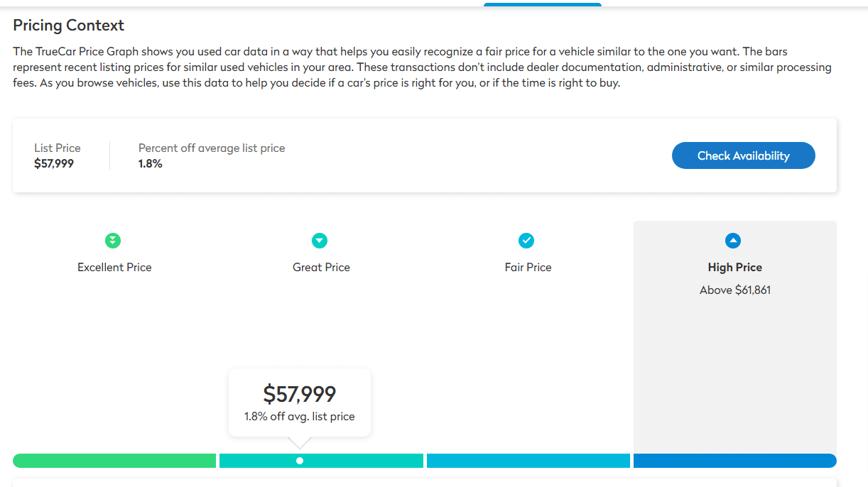The height and width of the screenshot is (487, 868).
Task: Click the green Excellent Price double-arrow icon
Action: [113, 241]
